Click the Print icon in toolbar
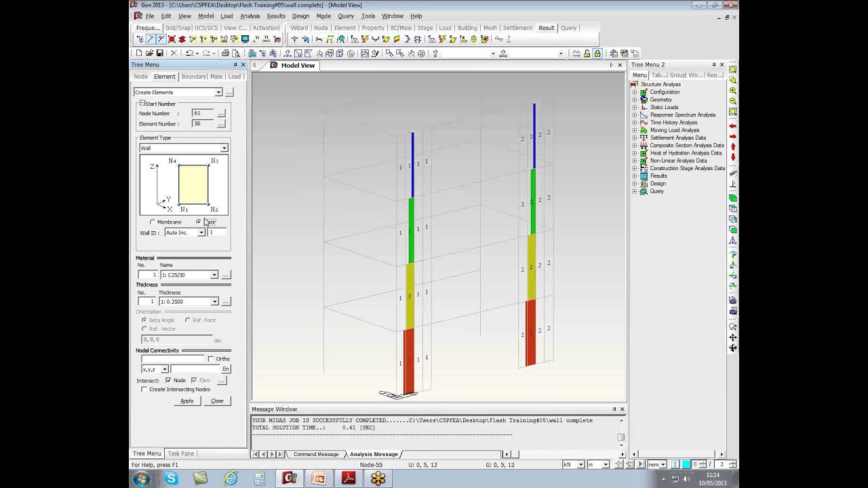 pos(225,53)
